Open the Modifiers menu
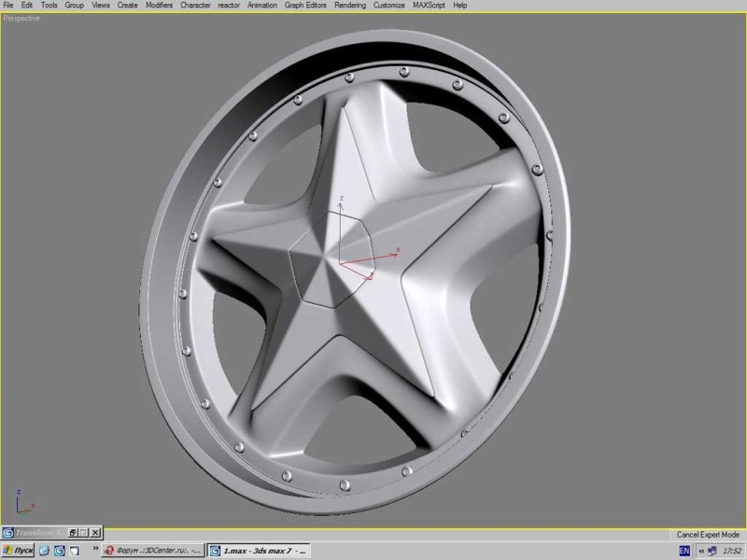The image size is (747, 560). point(159,6)
